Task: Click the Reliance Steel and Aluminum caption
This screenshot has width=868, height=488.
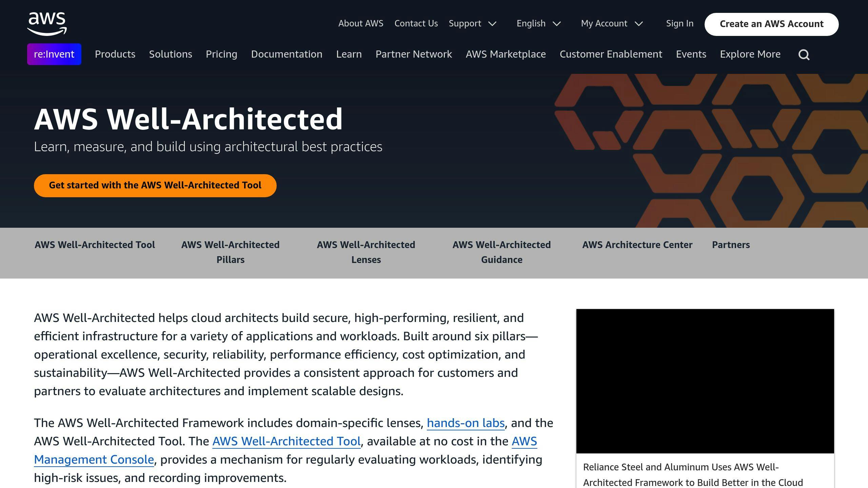Action: pyautogui.click(x=693, y=475)
